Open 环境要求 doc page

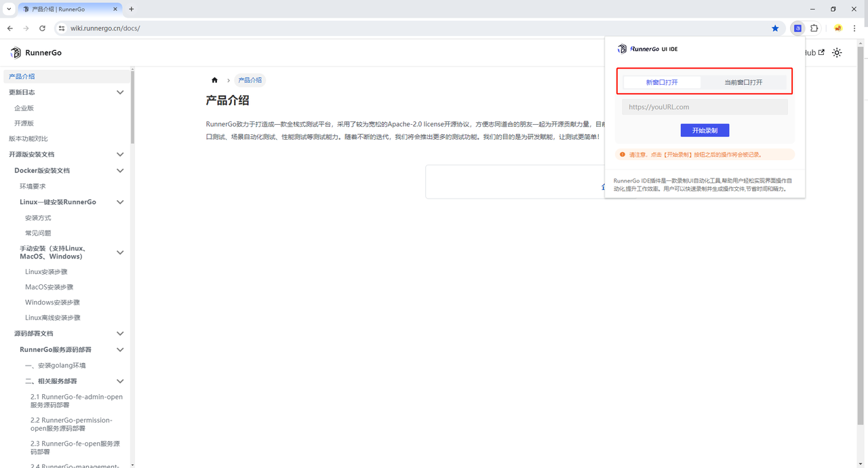click(33, 186)
